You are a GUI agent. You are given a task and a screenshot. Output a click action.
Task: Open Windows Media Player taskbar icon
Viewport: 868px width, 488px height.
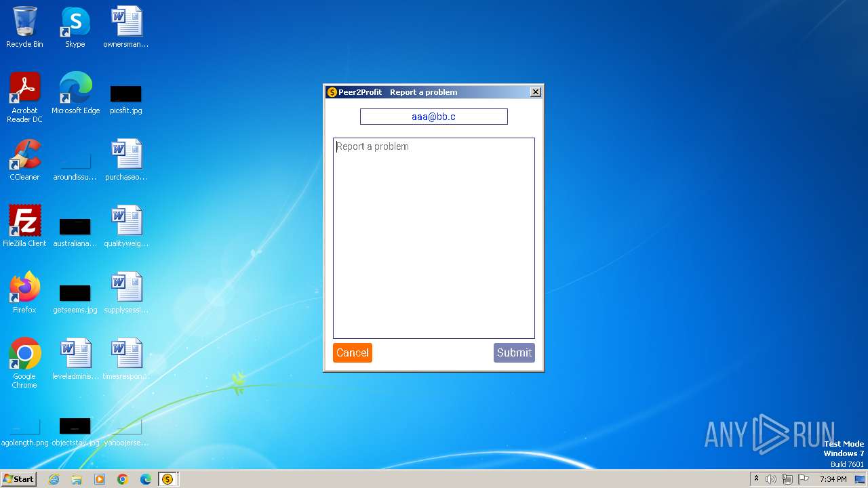pyautogui.click(x=100, y=479)
